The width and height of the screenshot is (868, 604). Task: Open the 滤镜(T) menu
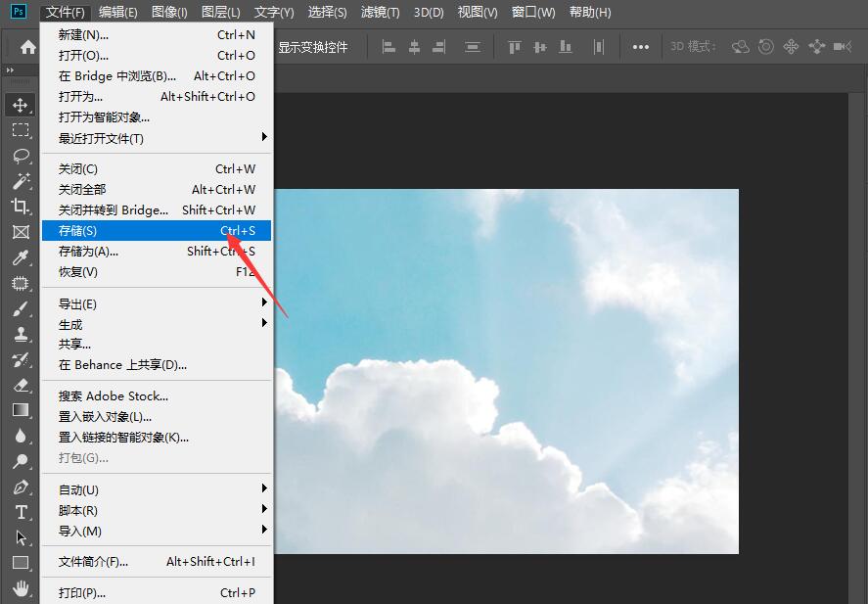(x=381, y=12)
